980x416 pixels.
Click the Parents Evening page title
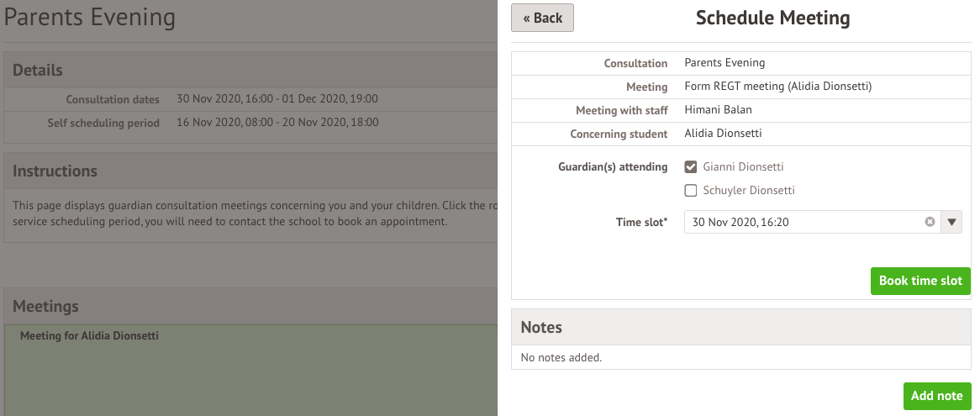pyautogui.click(x=90, y=18)
